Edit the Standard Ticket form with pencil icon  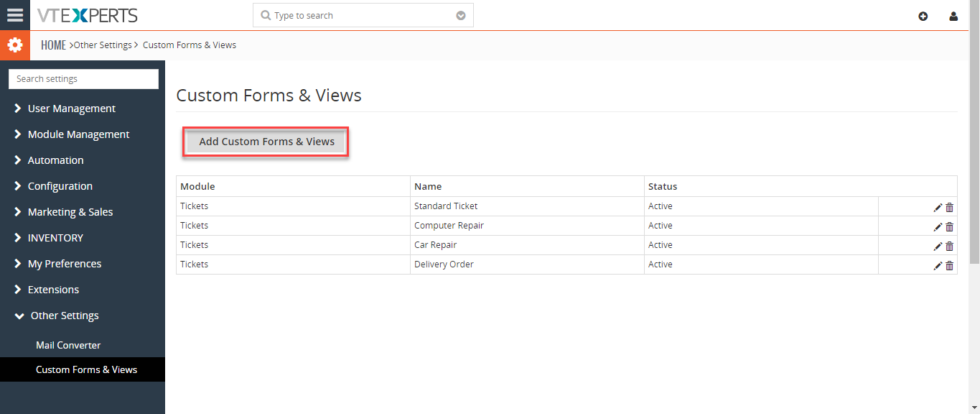click(938, 208)
